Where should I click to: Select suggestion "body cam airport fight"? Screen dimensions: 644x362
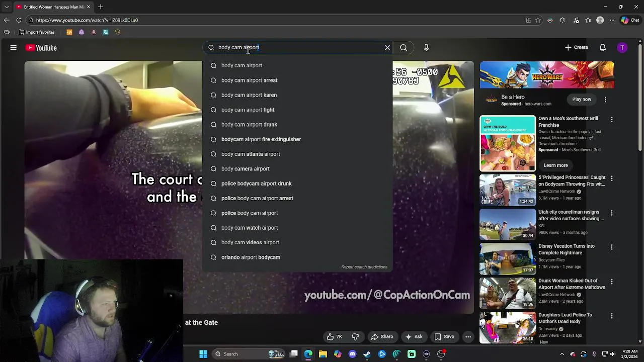pos(297,110)
